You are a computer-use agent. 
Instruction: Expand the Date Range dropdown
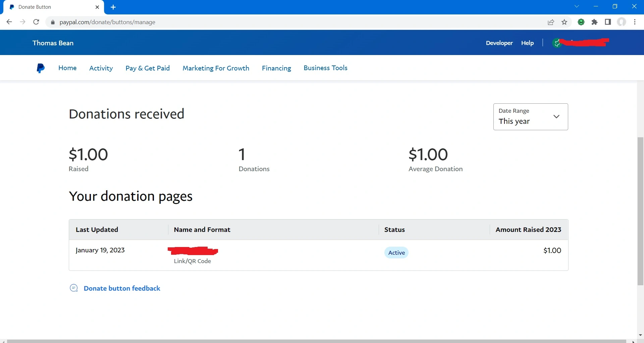tap(531, 117)
